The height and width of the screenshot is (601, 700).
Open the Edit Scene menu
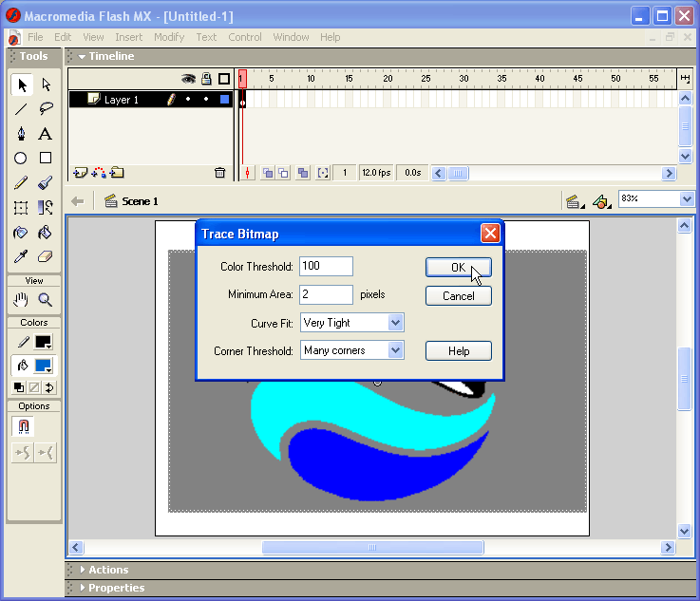coord(575,201)
